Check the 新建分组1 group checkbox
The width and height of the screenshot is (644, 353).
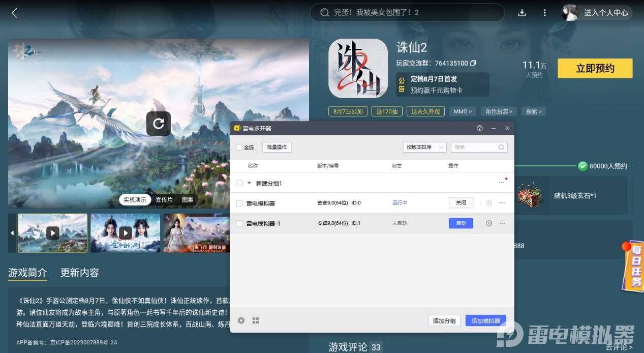click(239, 183)
